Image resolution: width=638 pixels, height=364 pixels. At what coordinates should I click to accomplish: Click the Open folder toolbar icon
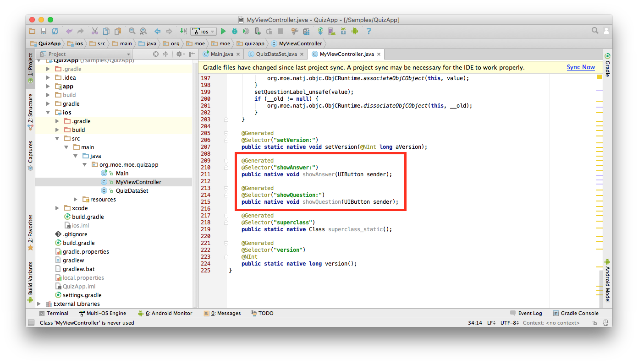(32, 31)
